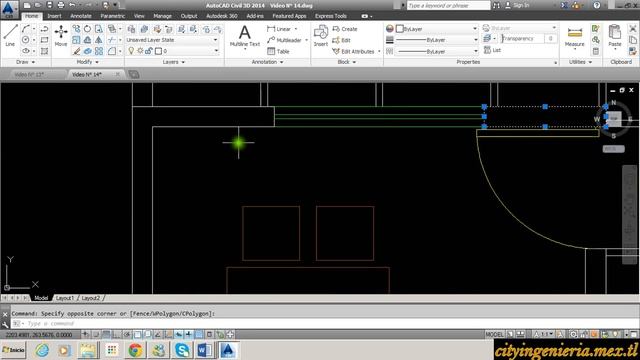This screenshot has height=360, width=640.
Task: Open the ByLayer color dropdown
Action: (436, 29)
